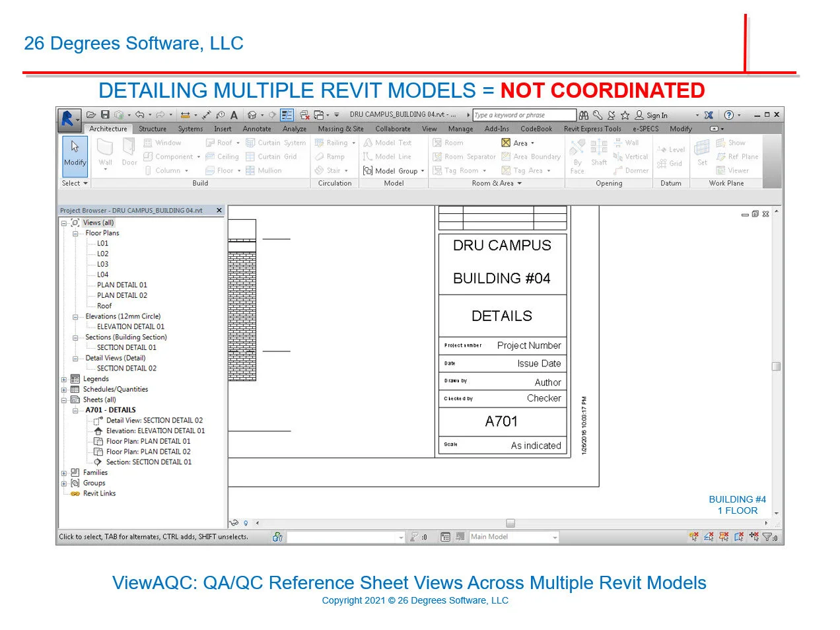
Task: Click the Sign In button
Action: pyautogui.click(x=651, y=115)
